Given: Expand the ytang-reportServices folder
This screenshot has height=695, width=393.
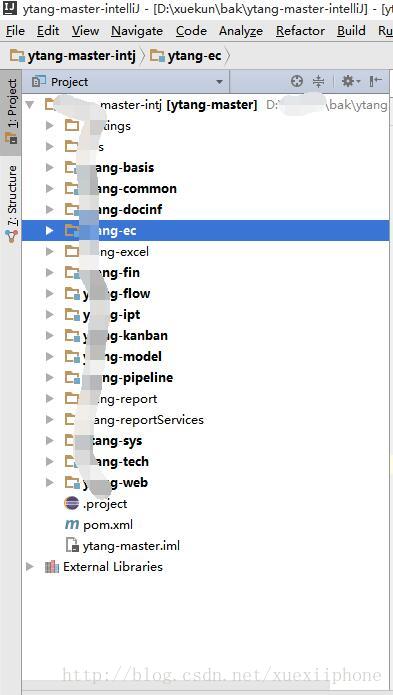Looking at the screenshot, I should click(50, 420).
